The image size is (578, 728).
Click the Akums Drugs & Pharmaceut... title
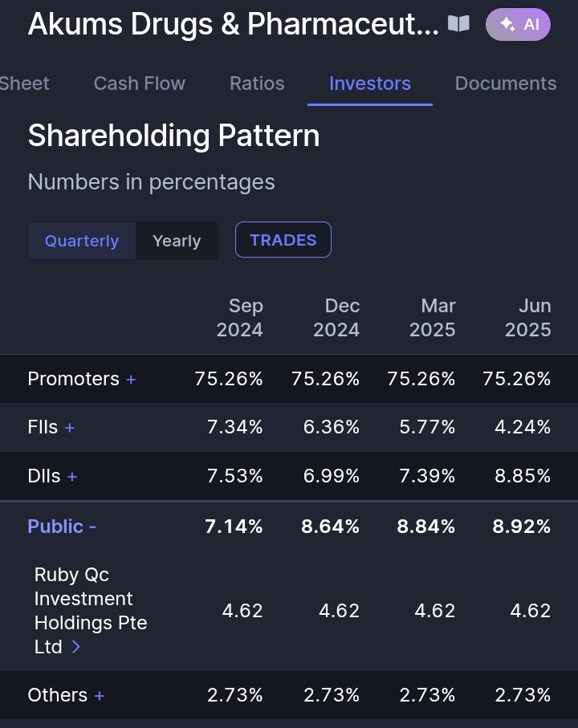[x=233, y=24]
